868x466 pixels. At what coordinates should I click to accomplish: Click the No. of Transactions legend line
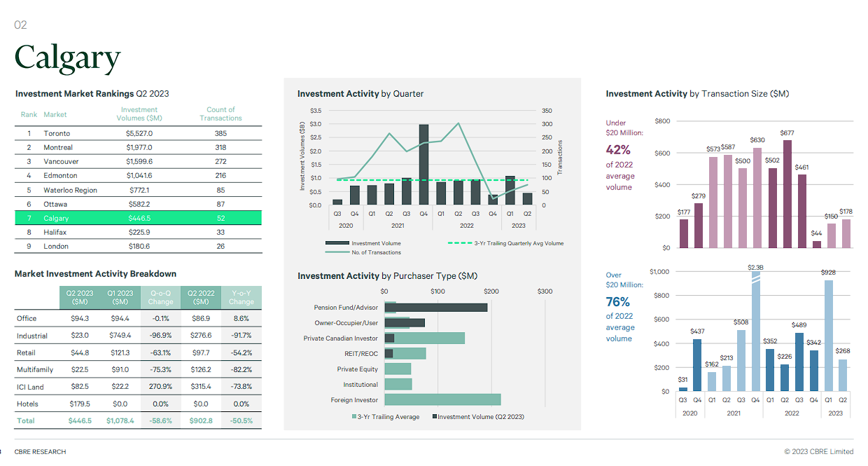point(337,252)
